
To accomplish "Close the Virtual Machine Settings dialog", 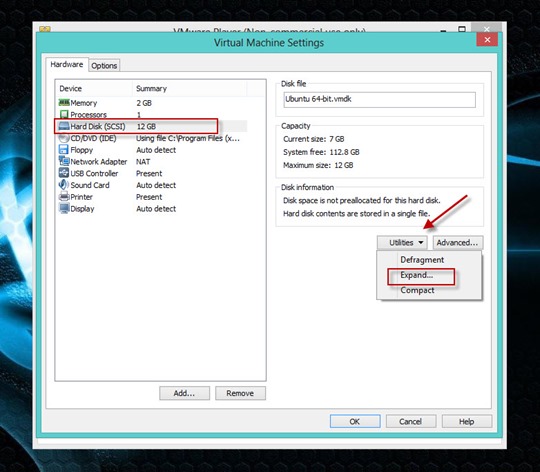I will click(487, 40).
